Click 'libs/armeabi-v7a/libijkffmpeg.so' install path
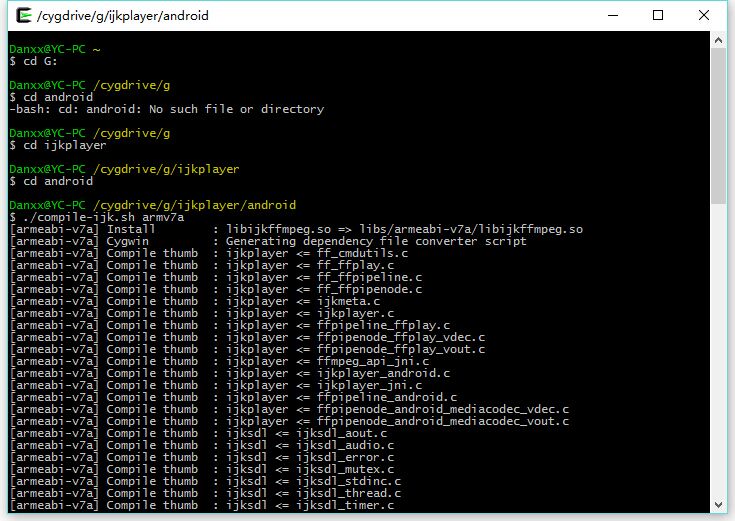This screenshot has width=735, height=521. click(x=471, y=229)
